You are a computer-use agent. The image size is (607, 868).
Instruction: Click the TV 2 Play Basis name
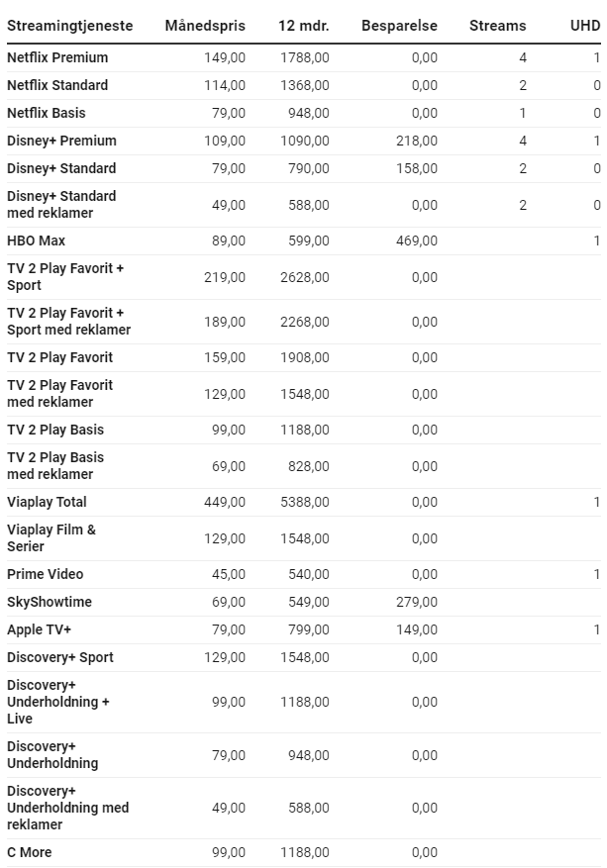(55, 430)
